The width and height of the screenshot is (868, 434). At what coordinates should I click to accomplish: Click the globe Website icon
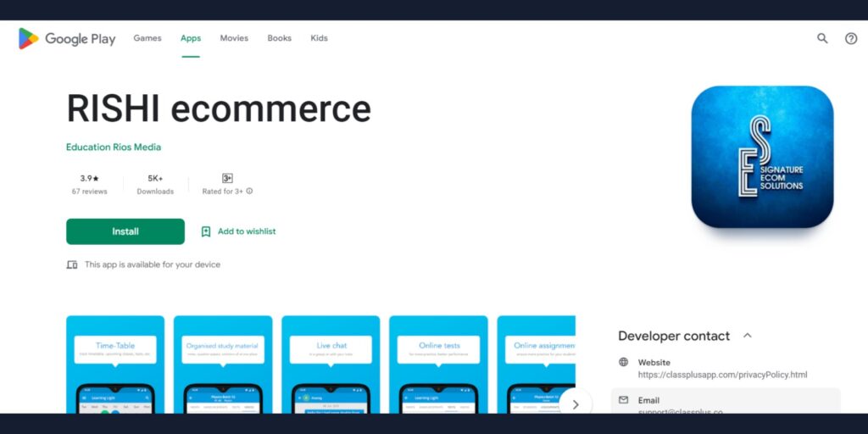pyautogui.click(x=624, y=362)
